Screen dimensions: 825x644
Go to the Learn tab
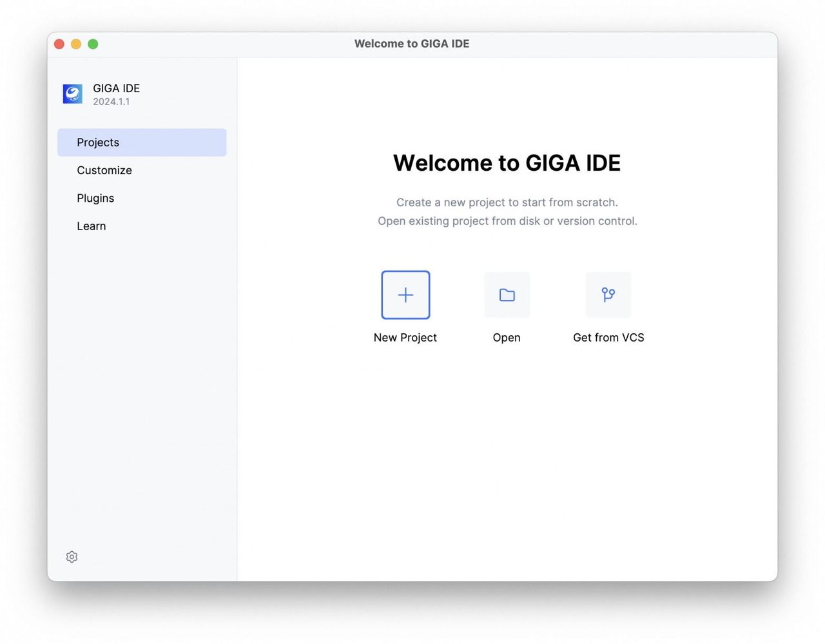coord(92,226)
